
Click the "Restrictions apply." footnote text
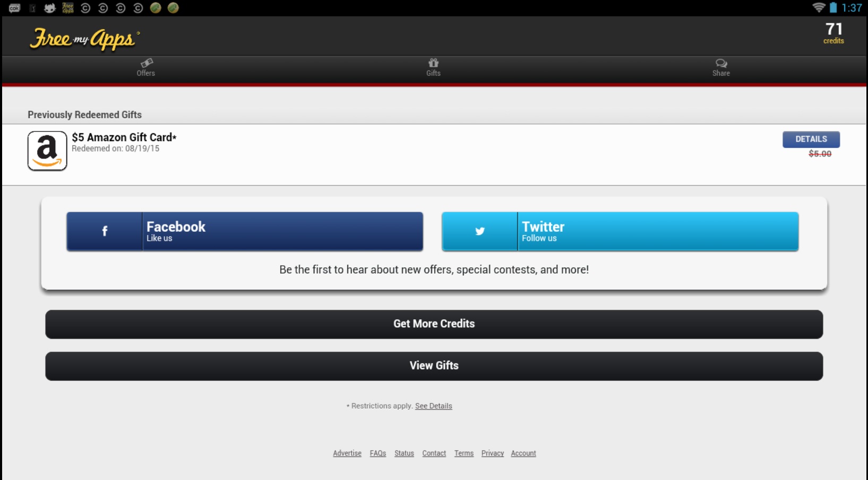pos(380,406)
